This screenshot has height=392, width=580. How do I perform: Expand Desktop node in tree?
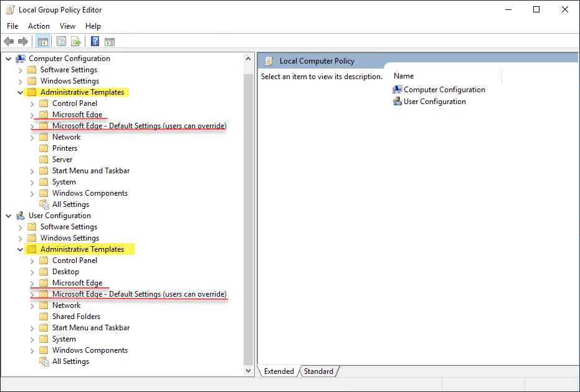[32, 272]
